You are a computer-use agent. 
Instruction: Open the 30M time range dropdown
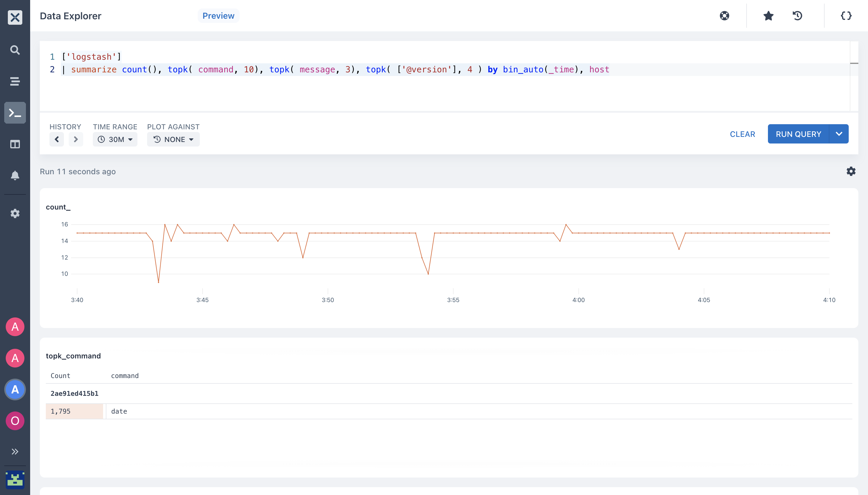point(115,139)
